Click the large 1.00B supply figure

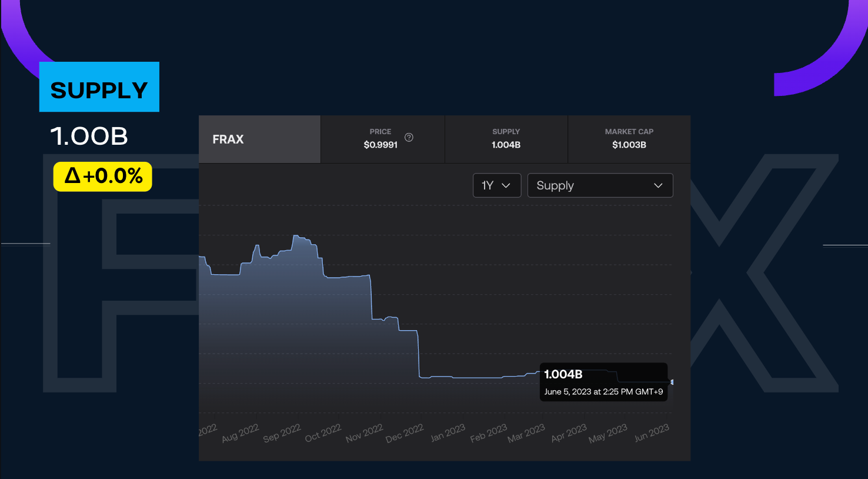click(89, 137)
